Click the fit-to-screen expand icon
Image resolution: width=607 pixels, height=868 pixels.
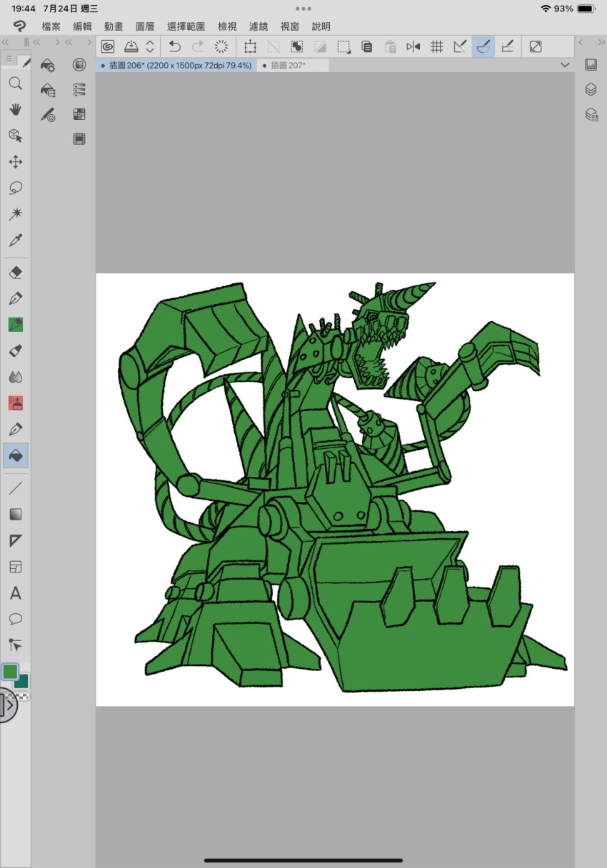coord(536,46)
